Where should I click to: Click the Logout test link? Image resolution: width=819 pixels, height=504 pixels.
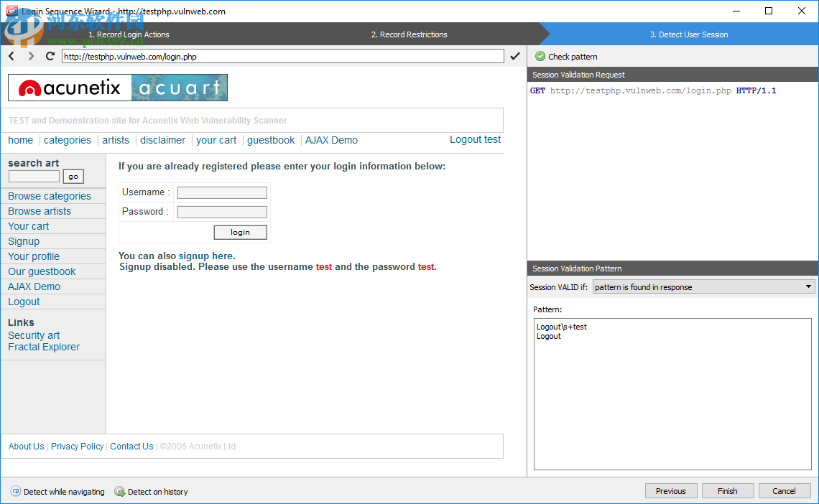(x=475, y=139)
